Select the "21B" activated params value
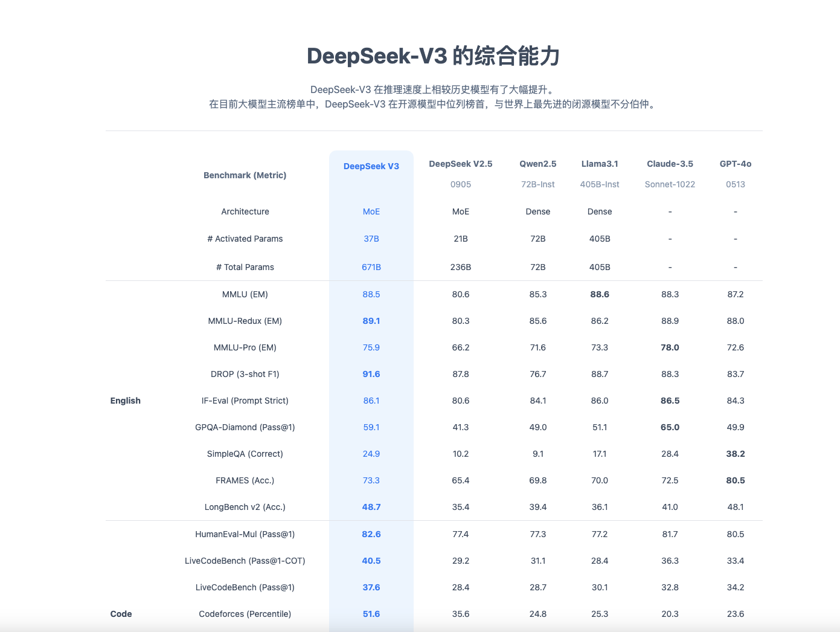This screenshot has height=632, width=840. (x=461, y=239)
